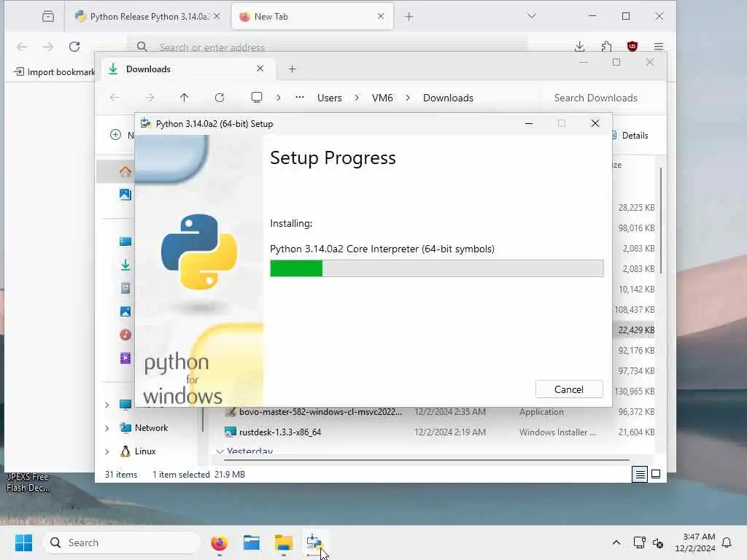Select the New Tab browser tab

312,17
